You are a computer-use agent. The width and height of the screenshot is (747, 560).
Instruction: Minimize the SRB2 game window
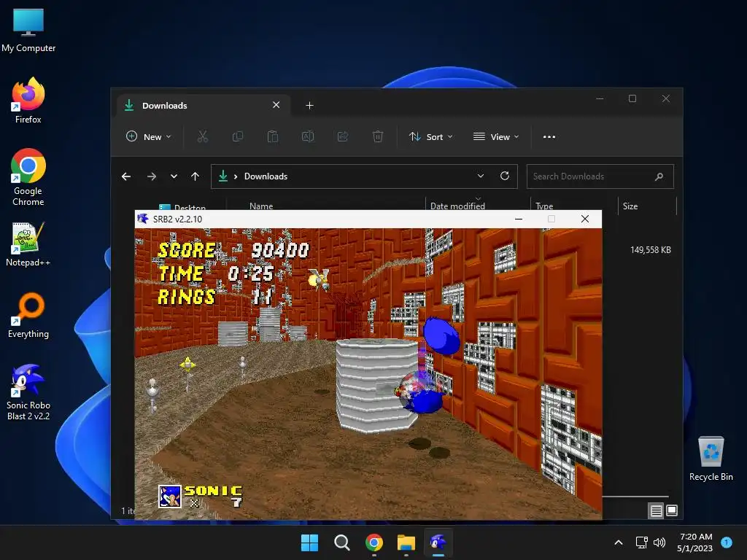click(x=519, y=219)
